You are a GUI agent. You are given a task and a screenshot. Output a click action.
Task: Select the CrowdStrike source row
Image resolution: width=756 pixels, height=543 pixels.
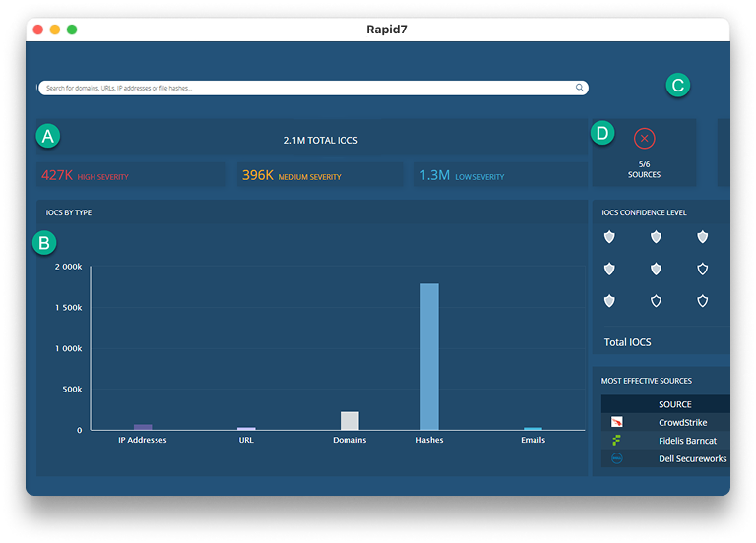pos(665,422)
